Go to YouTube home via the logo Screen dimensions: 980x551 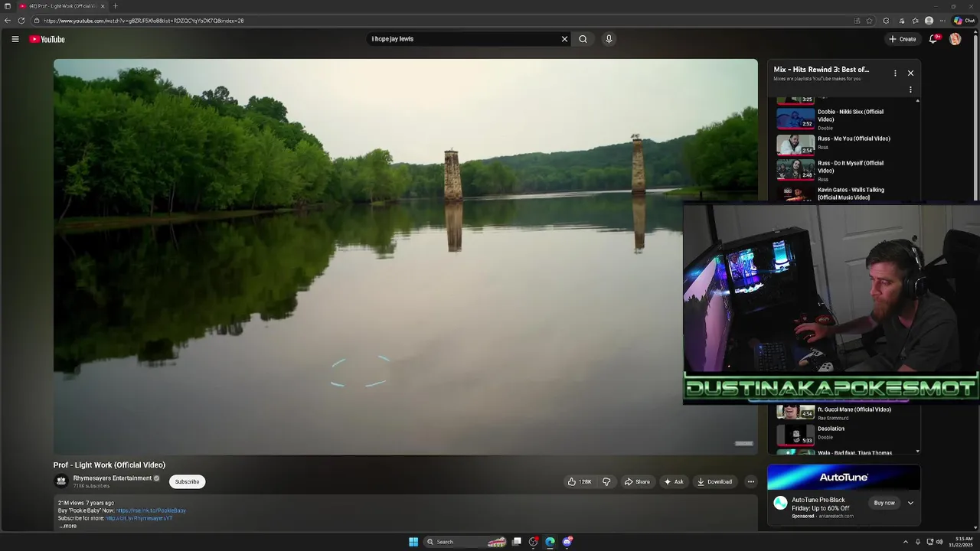47,39
